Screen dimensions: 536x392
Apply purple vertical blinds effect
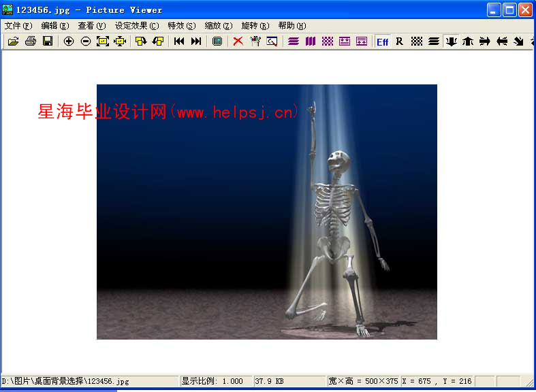coord(311,42)
